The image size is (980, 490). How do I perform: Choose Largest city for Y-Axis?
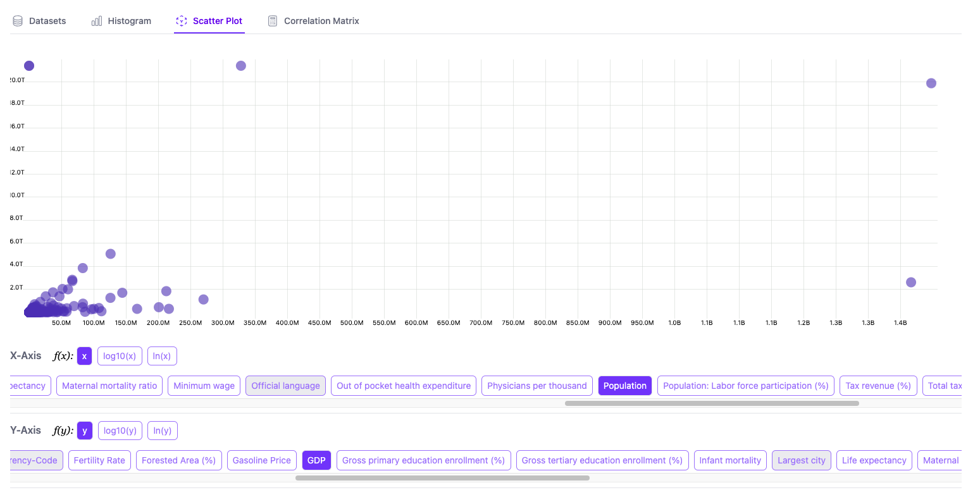[802, 460]
